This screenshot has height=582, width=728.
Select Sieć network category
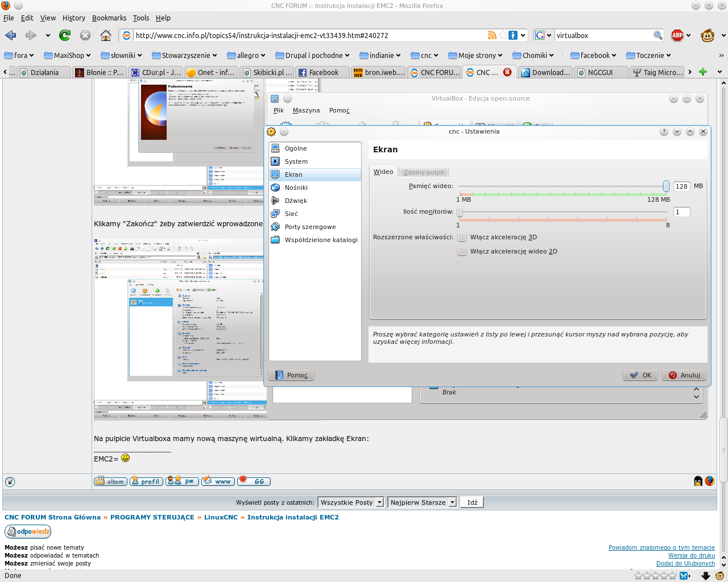pyautogui.click(x=315, y=214)
